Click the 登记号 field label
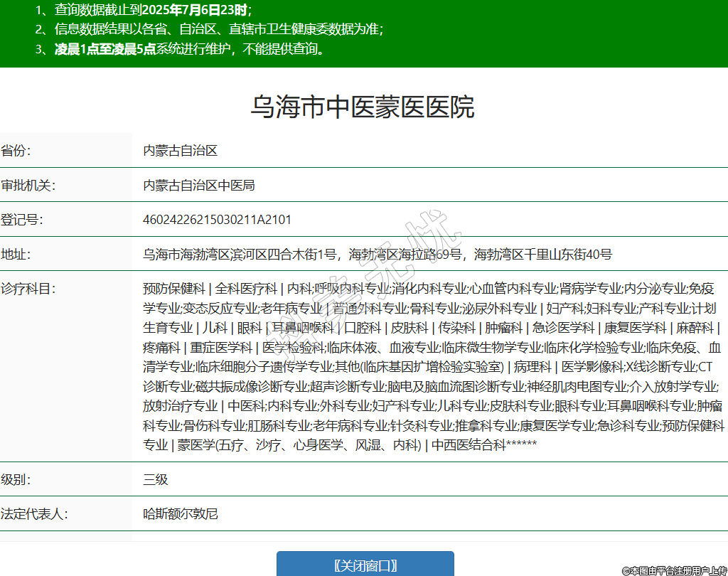 coord(22,220)
